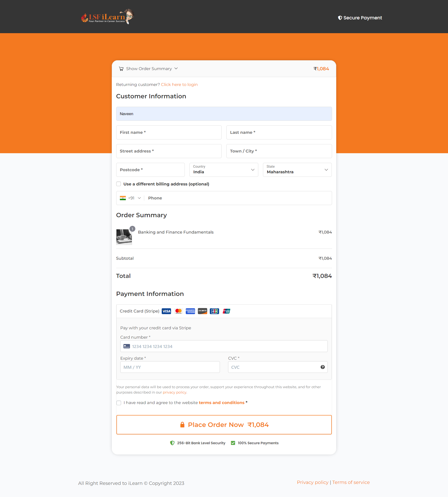448x497 pixels.
Task: Click the LSF iLearn logo
Action: (x=107, y=17)
